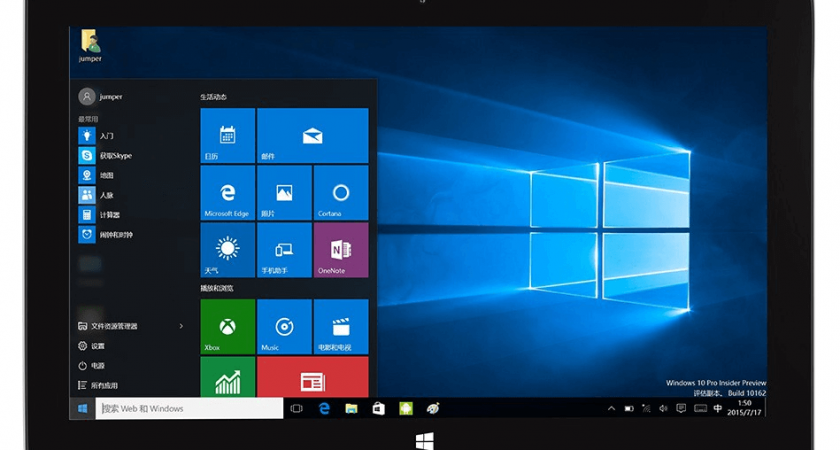Open the Mail envelope tile
The image size is (840, 450).
click(x=312, y=136)
